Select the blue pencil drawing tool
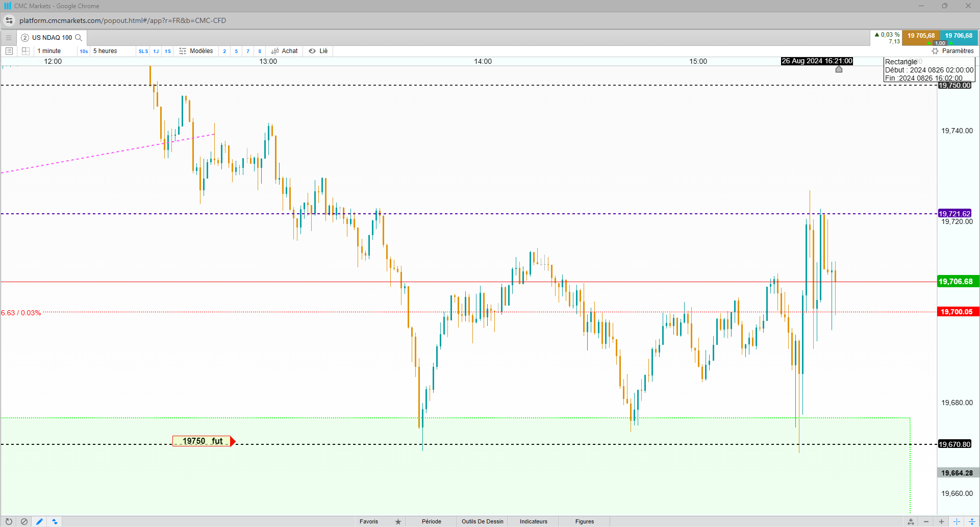 [x=39, y=521]
